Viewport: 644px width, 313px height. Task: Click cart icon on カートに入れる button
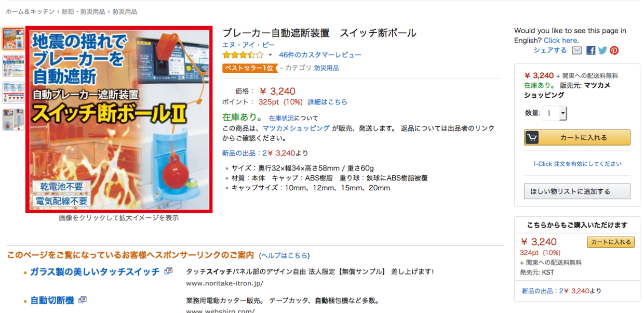click(532, 138)
